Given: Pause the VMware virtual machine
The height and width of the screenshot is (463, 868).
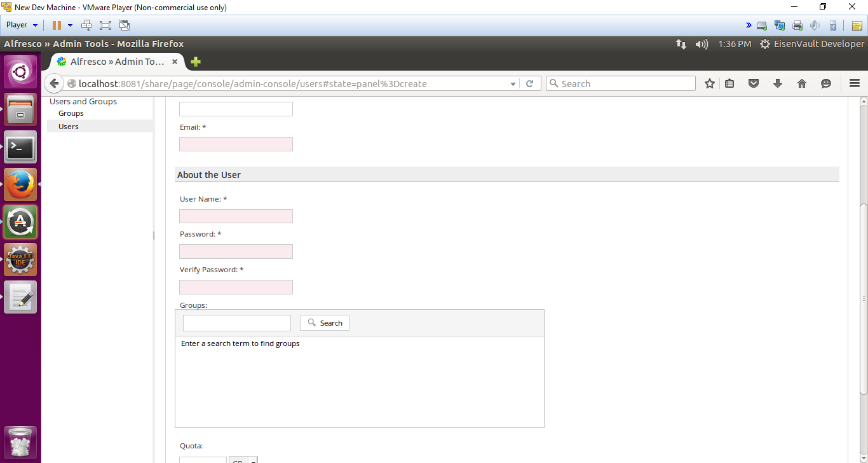Looking at the screenshot, I should 57,25.
